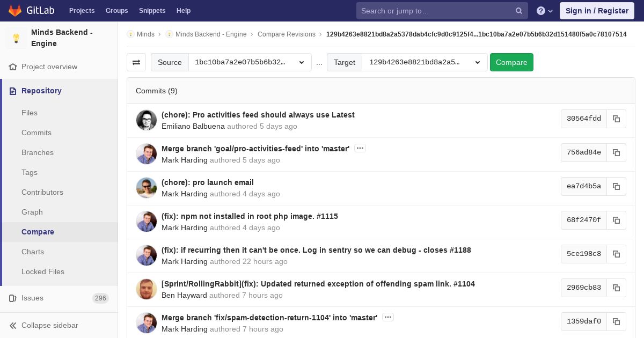Click Sign in / Register

click(597, 11)
